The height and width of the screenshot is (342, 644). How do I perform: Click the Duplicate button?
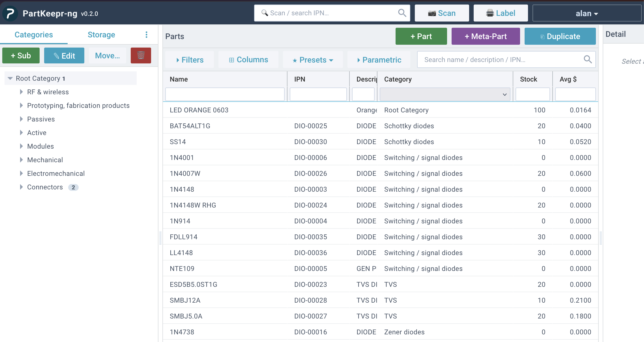point(560,36)
